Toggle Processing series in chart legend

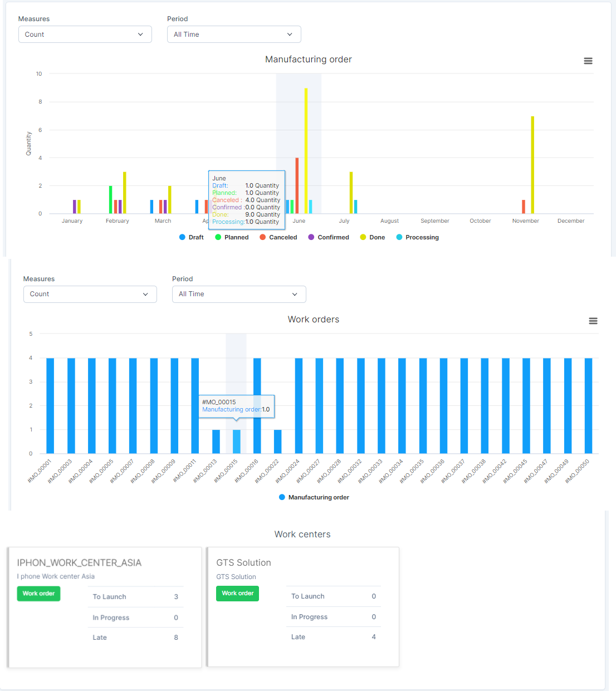pyautogui.click(x=417, y=237)
